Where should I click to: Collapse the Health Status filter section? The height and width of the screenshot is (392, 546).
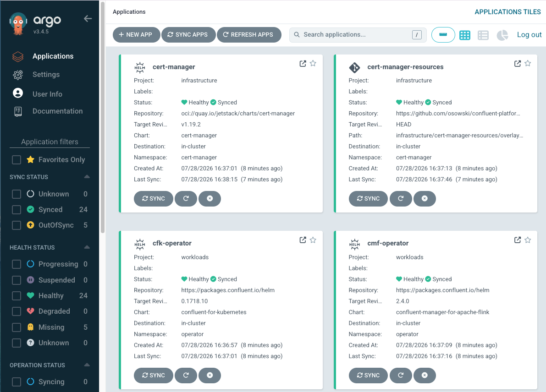(87, 247)
